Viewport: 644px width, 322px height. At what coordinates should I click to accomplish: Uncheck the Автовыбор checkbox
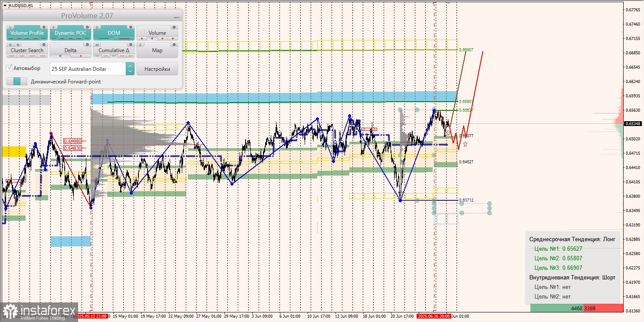(x=10, y=68)
